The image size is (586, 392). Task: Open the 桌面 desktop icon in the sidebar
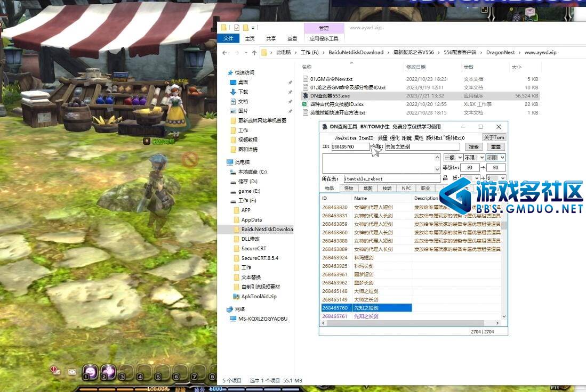[x=233, y=82]
